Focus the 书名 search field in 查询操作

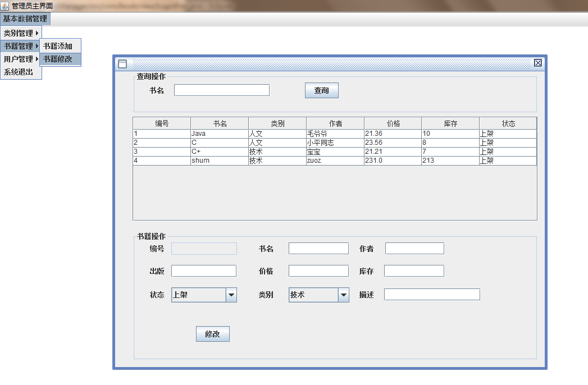click(222, 90)
